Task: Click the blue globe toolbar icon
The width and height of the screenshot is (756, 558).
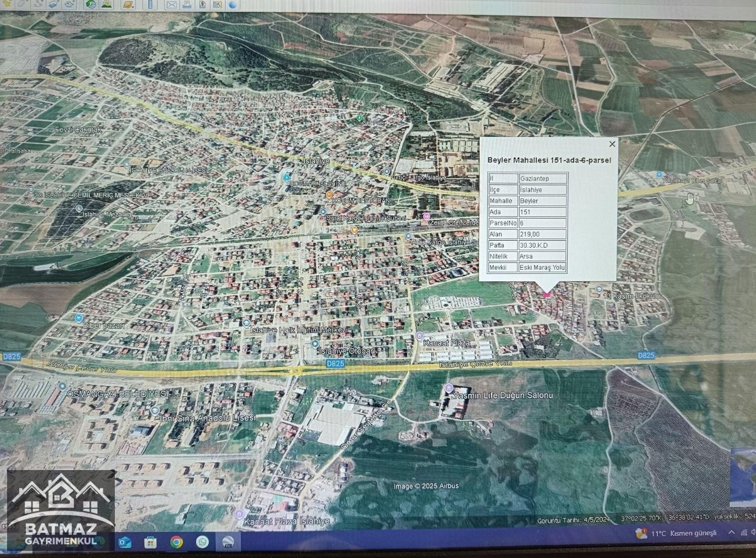Action: tap(232, 5)
